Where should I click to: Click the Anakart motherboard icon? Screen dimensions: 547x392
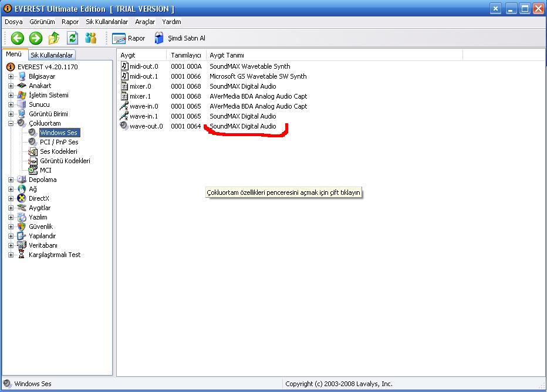pos(22,86)
